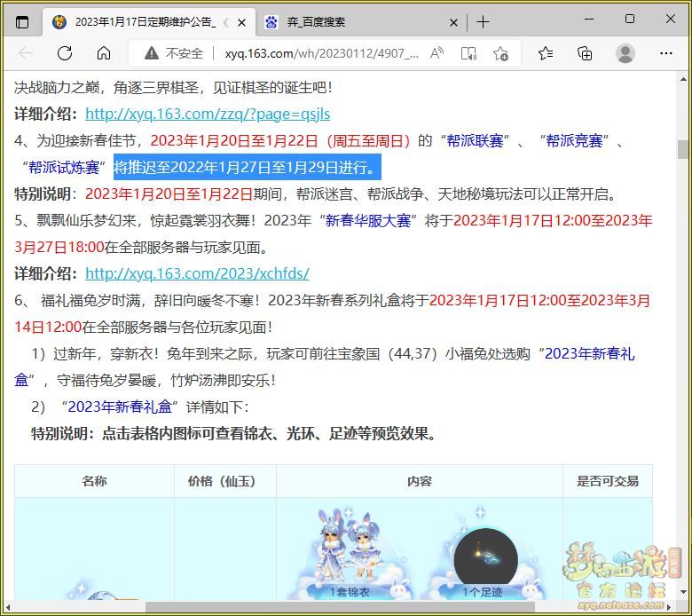Close the 2023年1月17日定期维护公告 tab
Viewport: 692px width, 616px height.
click(242, 22)
